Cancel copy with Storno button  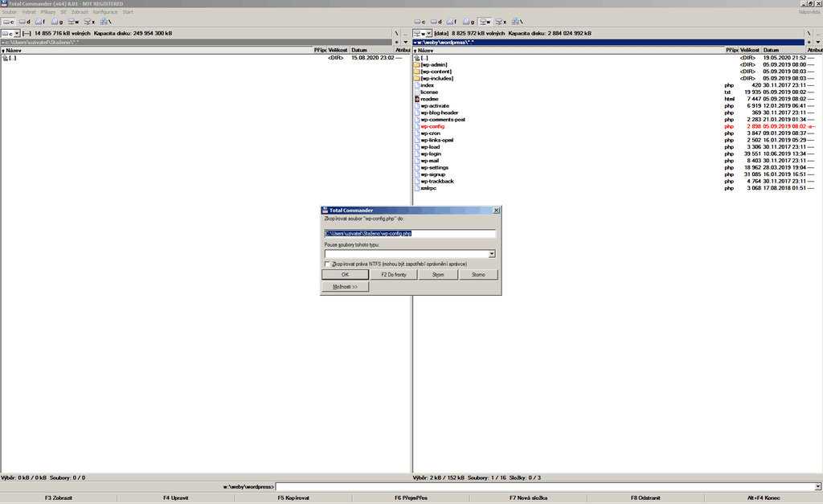point(478,275)
